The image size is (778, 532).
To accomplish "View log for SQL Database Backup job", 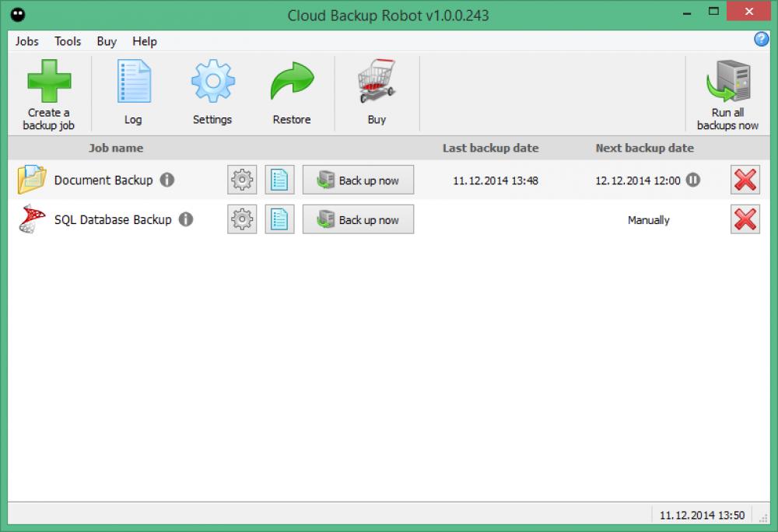I will (x=279, y=219).
